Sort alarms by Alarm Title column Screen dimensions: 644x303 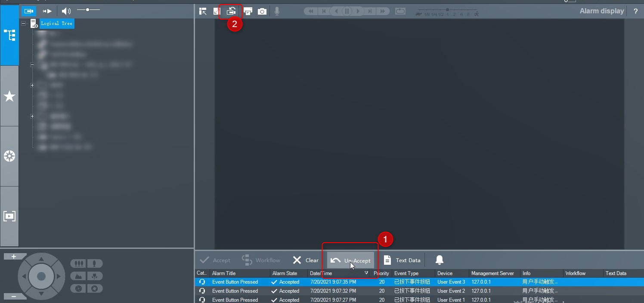tap(240, 273)
